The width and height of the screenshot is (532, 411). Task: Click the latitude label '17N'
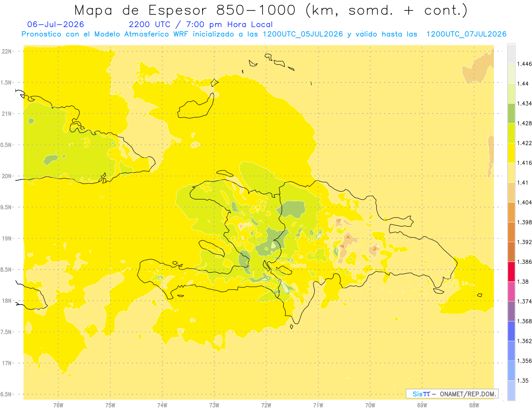(7, 363)
